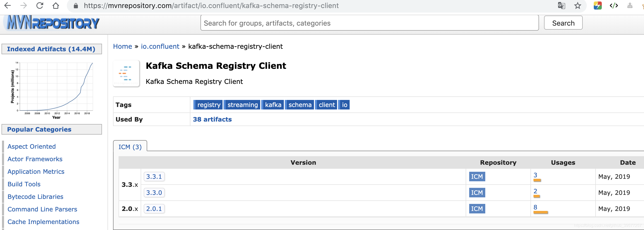Select the registry tag

pos(208,105)
